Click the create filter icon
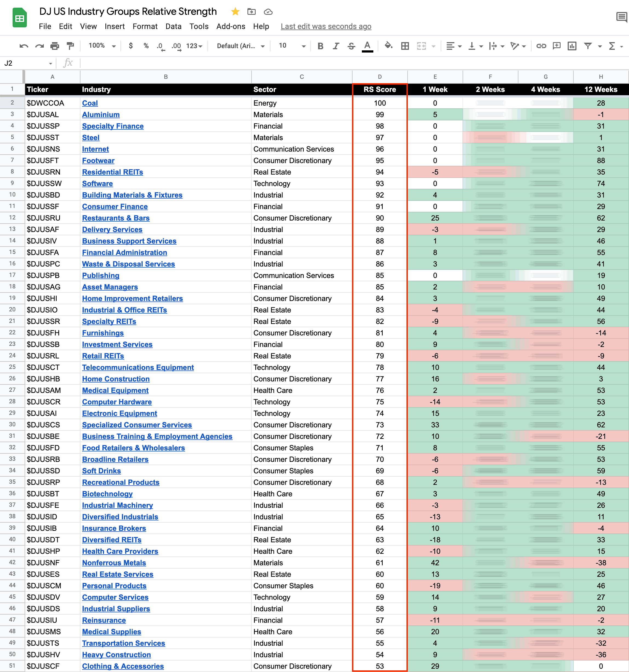Viewport: 629px width, 672px height. (588, 46)
